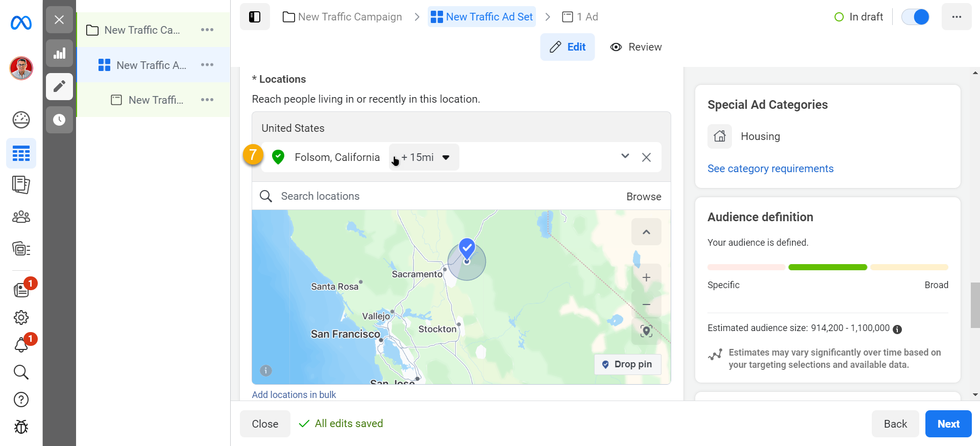Screen dimensions: 980x446
Task: Click the map locate-me icon
Action: [646, 331]
